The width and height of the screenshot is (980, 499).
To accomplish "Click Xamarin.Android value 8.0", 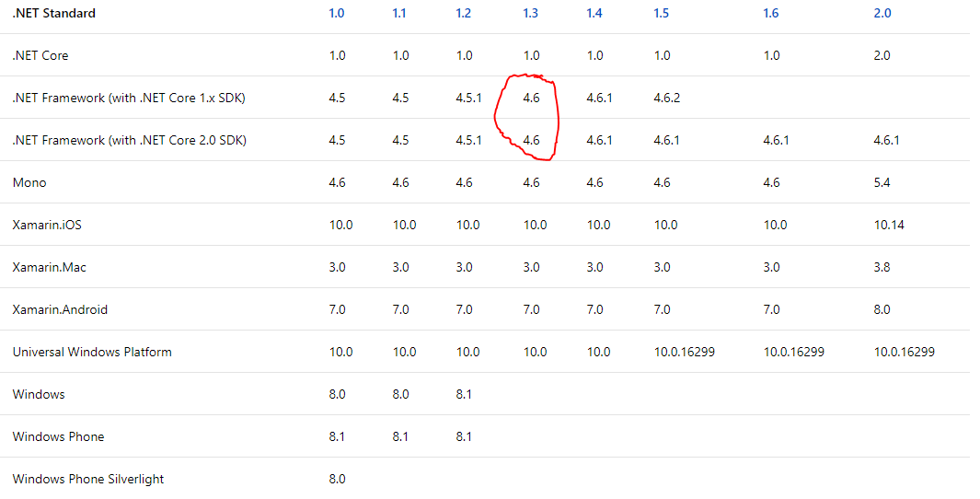I will pyautogui.click(x=882, y=310).
